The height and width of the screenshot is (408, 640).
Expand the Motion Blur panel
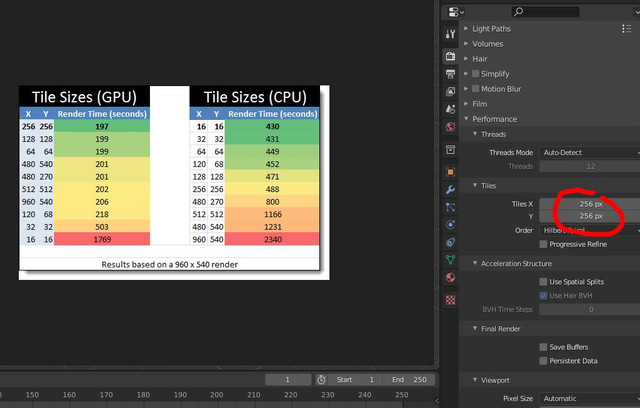click(x=466, y=89)
